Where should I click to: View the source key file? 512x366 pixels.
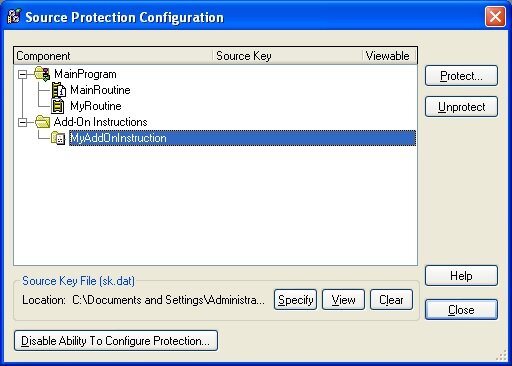pos(343,300)
